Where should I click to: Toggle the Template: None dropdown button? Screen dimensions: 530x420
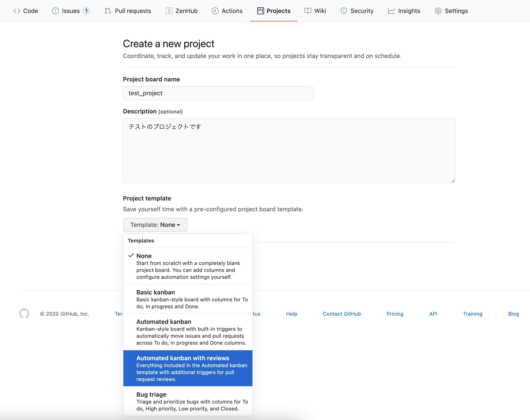point(155,225)
